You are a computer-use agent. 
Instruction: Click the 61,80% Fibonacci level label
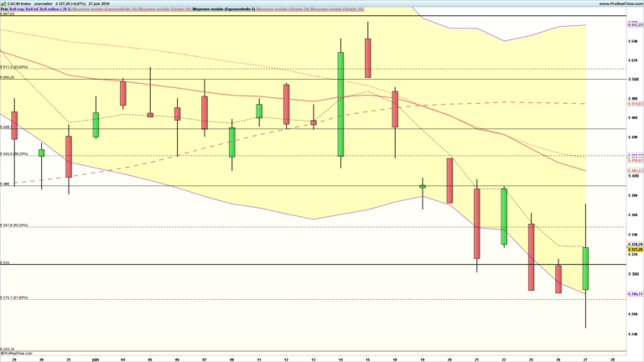pyautogui.click(x=14, y=297)
